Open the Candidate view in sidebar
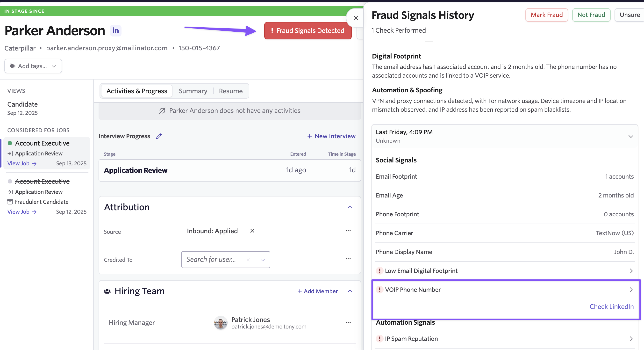 [22, 108]
